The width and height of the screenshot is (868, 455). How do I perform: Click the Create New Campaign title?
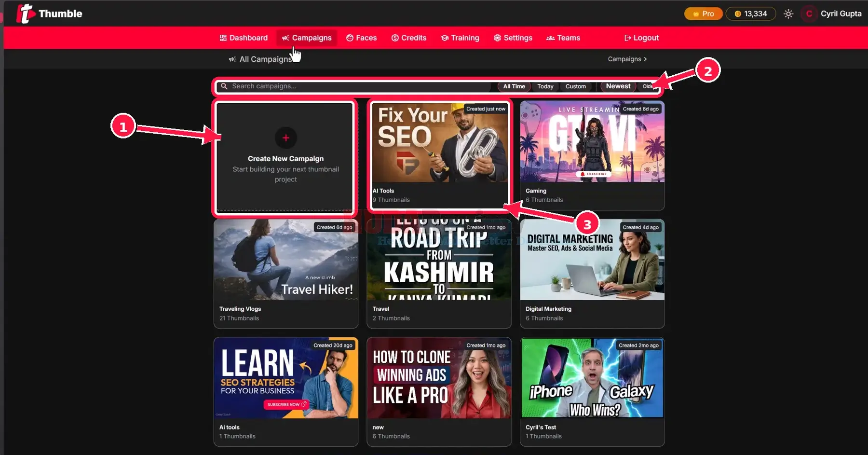tap(286, 159)
